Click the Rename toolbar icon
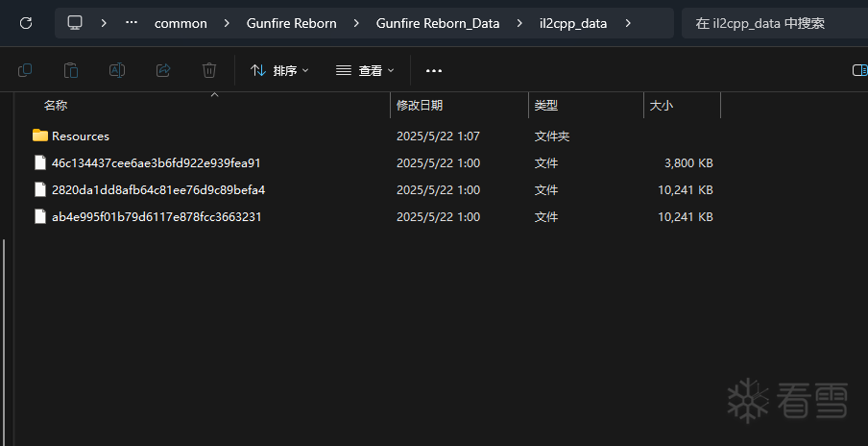Image resolution: width=868 pixels, height=446 pixels. pyautogui.click(x=117, y=70)
